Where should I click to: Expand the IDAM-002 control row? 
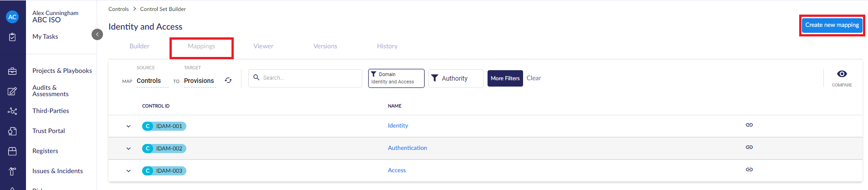[x=128, y=149]
